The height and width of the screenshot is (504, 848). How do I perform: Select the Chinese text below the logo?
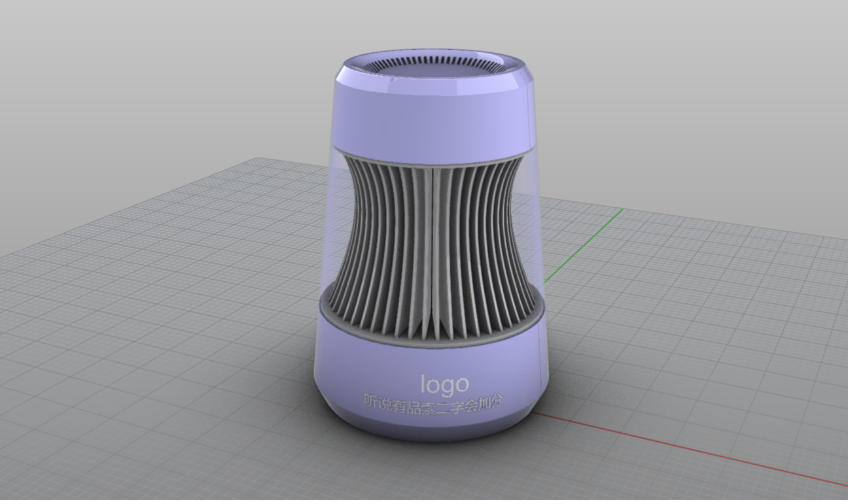tap(434, 403)
